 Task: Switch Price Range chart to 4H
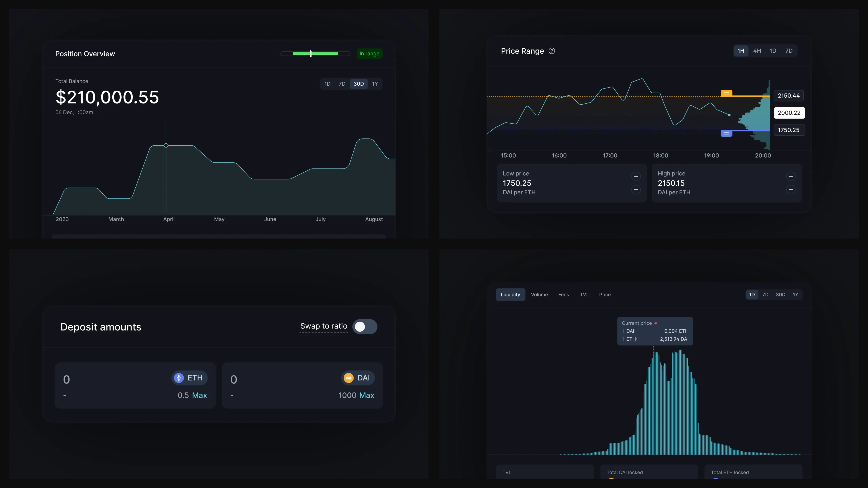pos(757,51)
